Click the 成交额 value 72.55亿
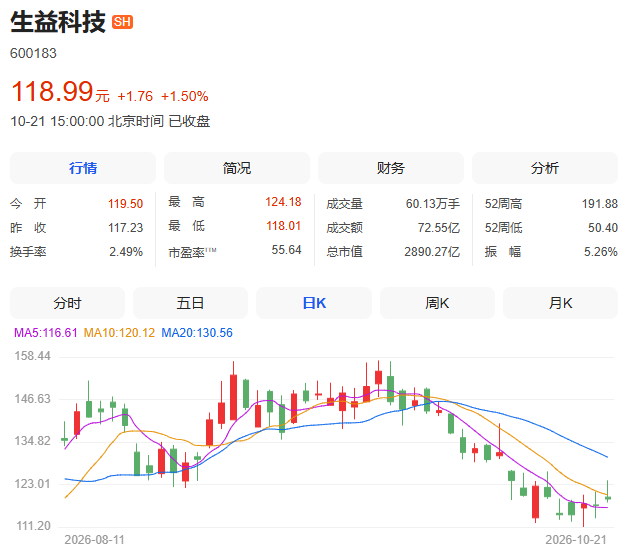The height and width of the screenshot is (555, 623). click(x=439, y=228)
